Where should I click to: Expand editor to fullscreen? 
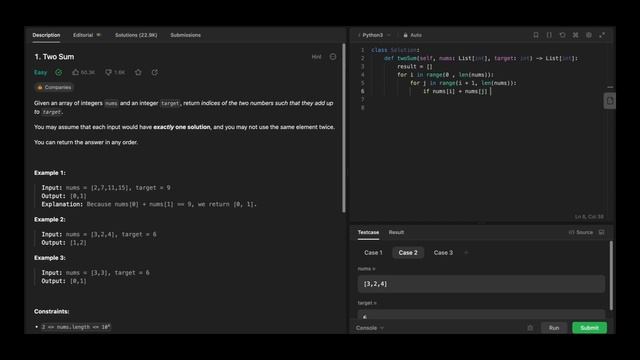[x=602, y=35]
